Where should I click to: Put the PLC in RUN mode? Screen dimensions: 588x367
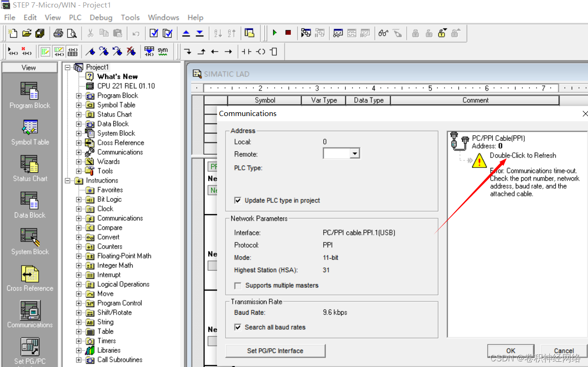(x=275, y=33)
